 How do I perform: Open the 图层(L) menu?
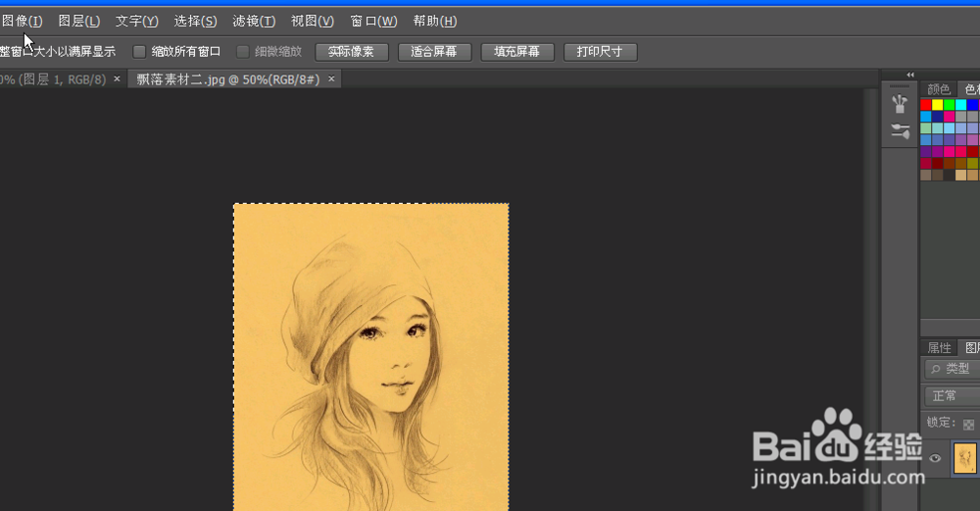(x=78, y=22)
